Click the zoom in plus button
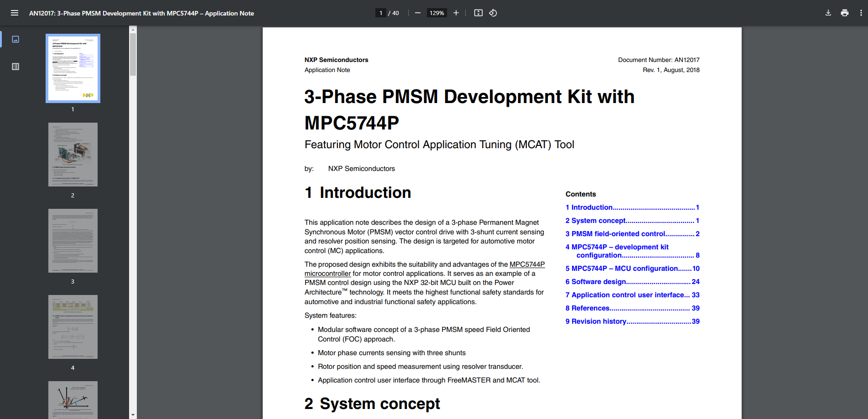Screen dimensions: 868x419 (x=456, y=13)
